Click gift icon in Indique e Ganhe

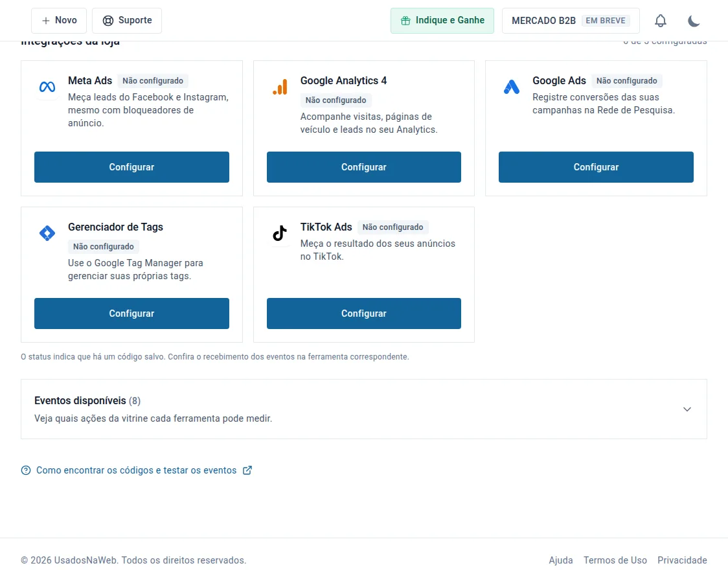[405, 21]
